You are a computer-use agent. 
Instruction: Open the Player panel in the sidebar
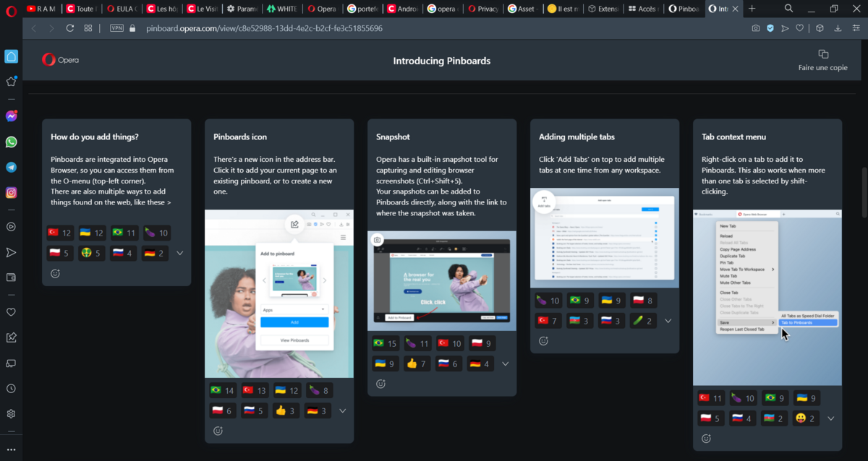coord(11,227)
